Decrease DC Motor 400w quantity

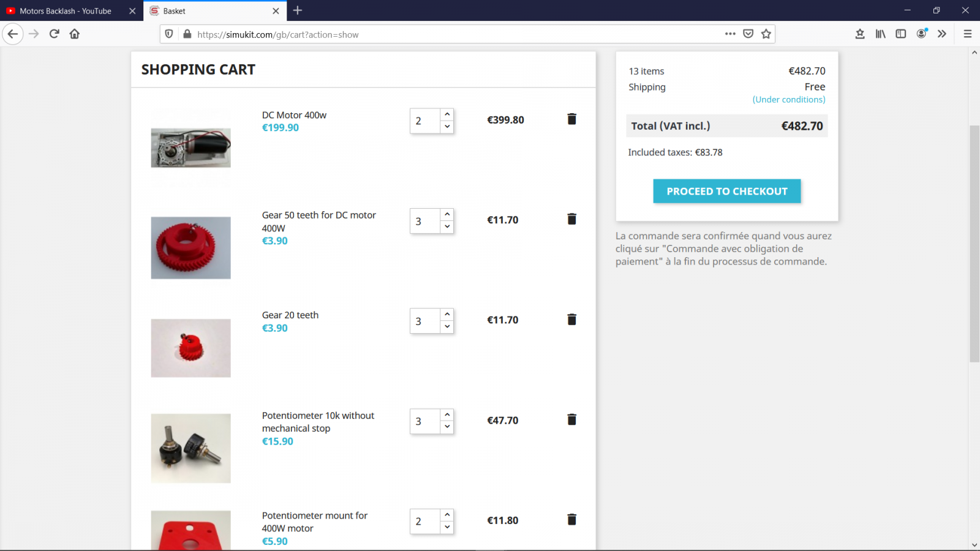447,127
